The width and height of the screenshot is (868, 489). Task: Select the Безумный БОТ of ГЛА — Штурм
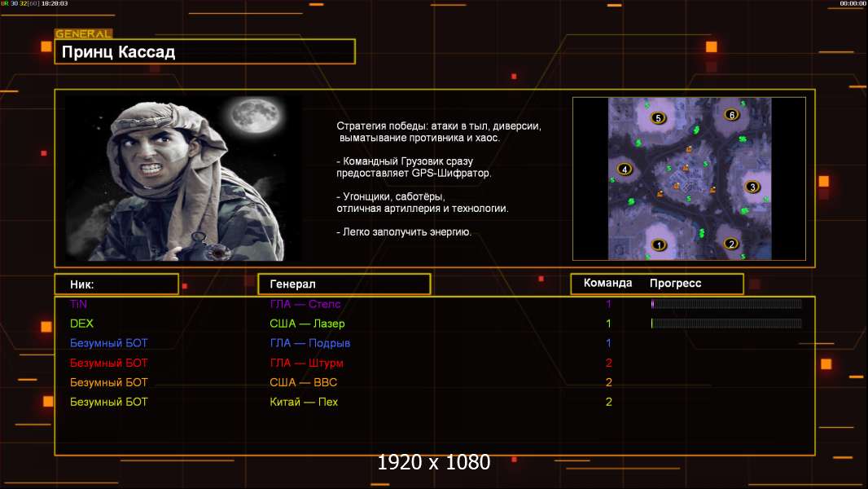108,363
